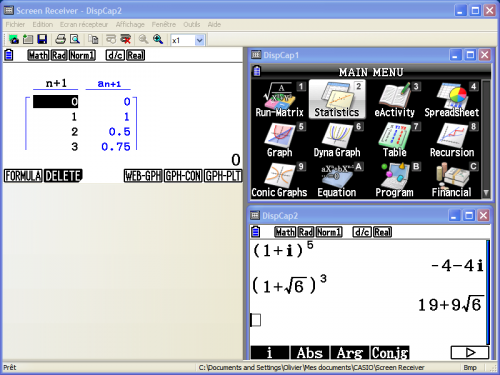Select the Program icon in Main Menu
Image resolution: width=500 pixels, height=375 pixels.
[394, 180]
